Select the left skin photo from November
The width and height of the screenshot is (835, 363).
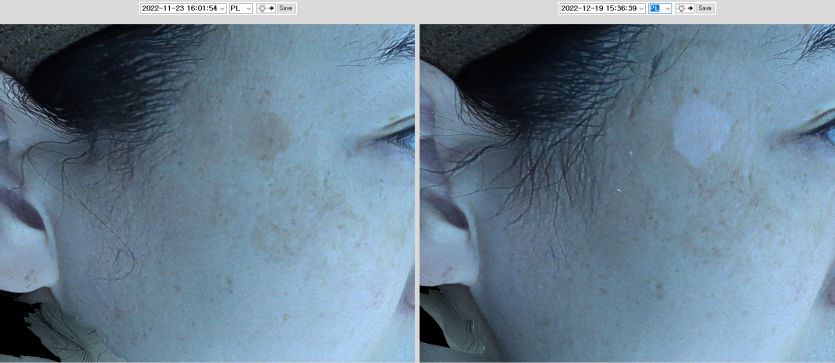pos(207,193)
